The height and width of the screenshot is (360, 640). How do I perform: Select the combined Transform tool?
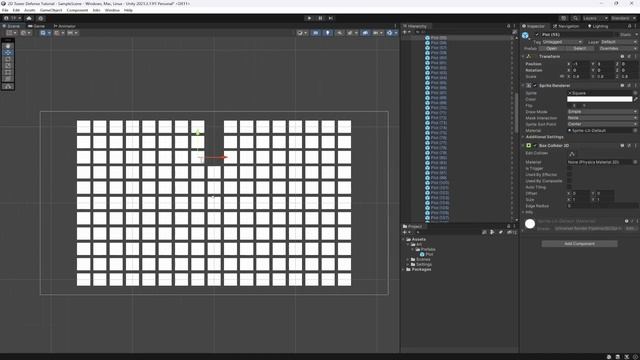tap(8, 79)
